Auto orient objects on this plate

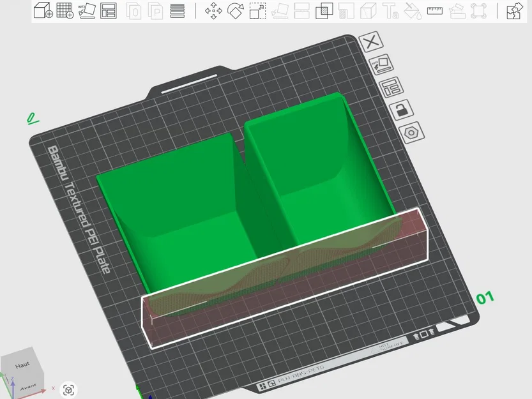point(381,64)
